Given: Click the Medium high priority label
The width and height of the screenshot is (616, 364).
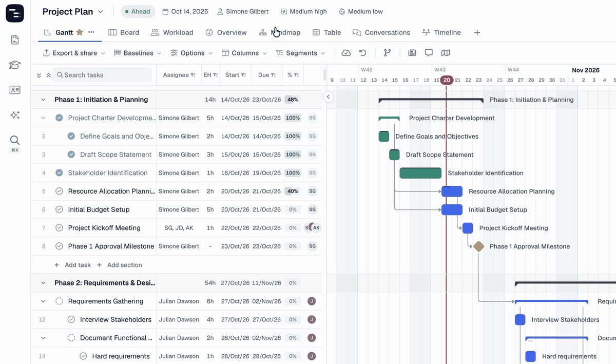Looking at the screenshot, I should click(303, 11).
